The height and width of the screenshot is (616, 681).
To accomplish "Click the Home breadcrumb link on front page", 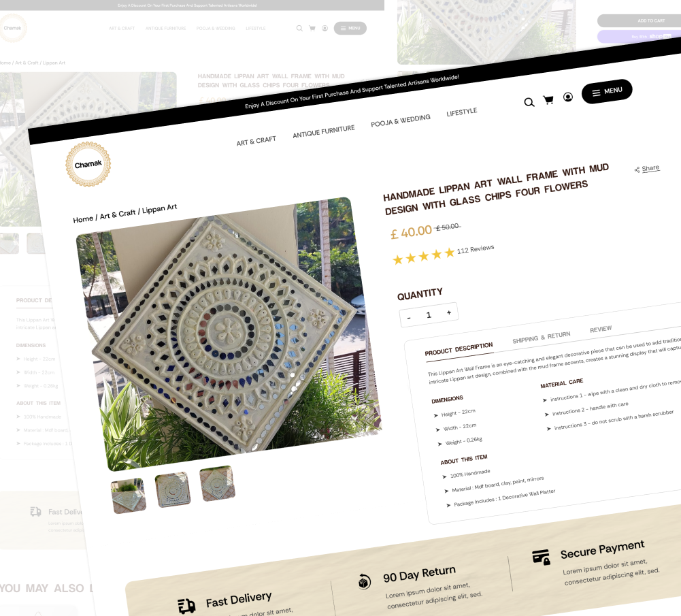I will (83, 219).
